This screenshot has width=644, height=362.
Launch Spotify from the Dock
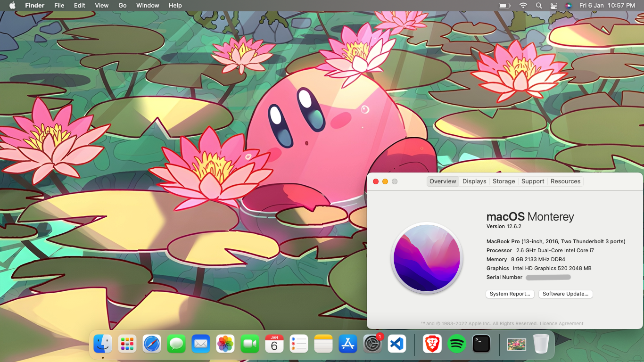[x=457, y=344]
